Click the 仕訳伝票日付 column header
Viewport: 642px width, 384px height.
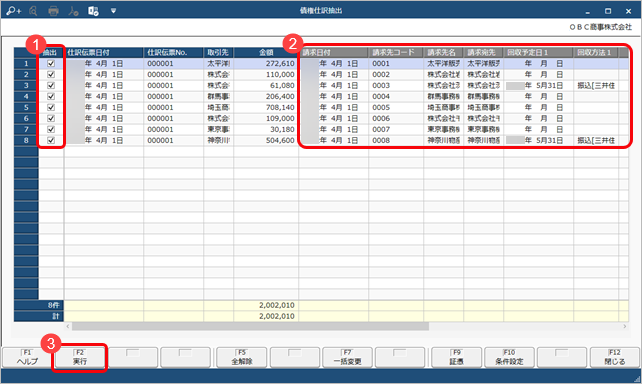pos(104,52)
